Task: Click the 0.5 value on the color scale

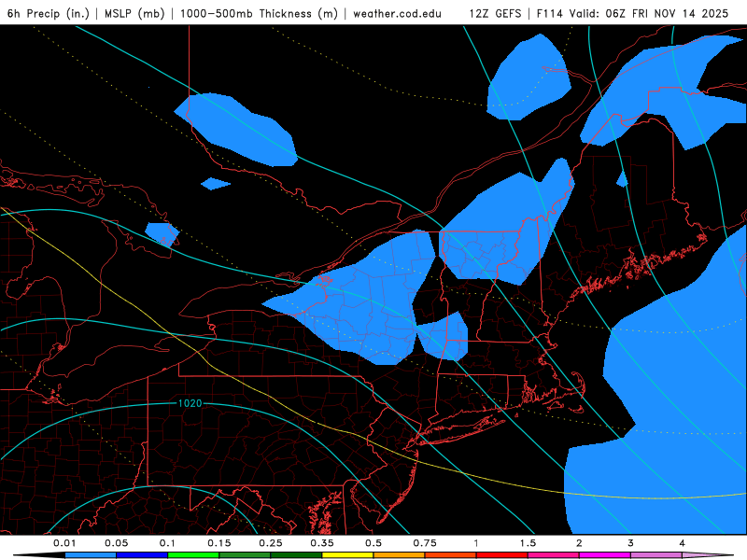Action: click(x=373, y=543)
